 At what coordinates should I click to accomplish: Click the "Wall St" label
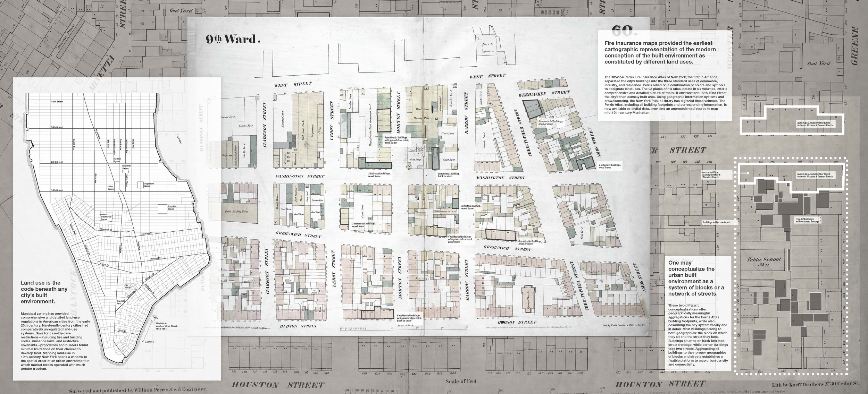tap(123, 331)
